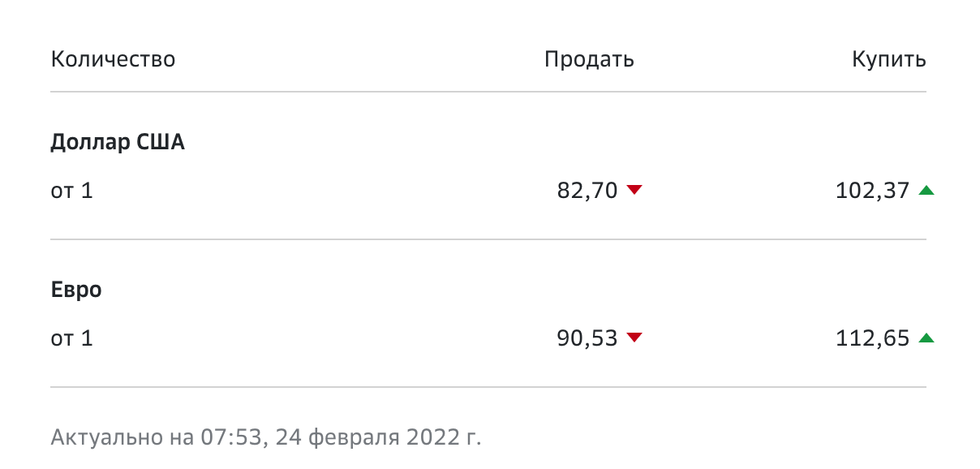The height and width of the screenshot is (469, 980).
Task: Click the euro sell rate 90,53
Action: point(587,338)
